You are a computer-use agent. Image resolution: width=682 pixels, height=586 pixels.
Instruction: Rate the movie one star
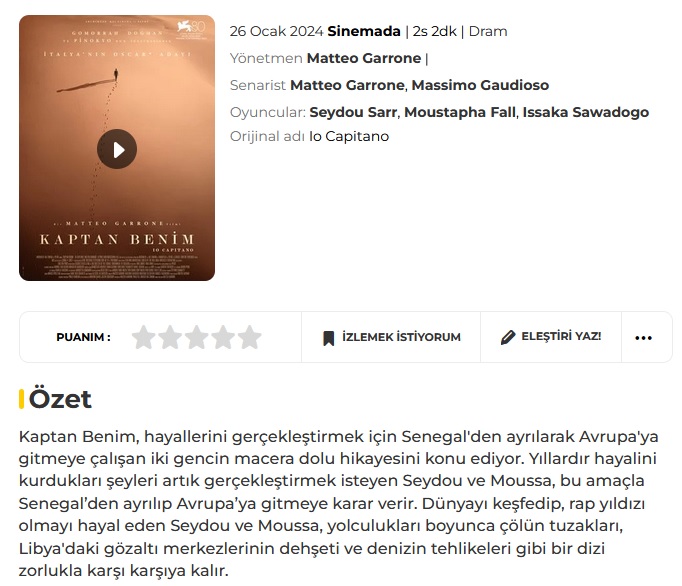point(144,337)
